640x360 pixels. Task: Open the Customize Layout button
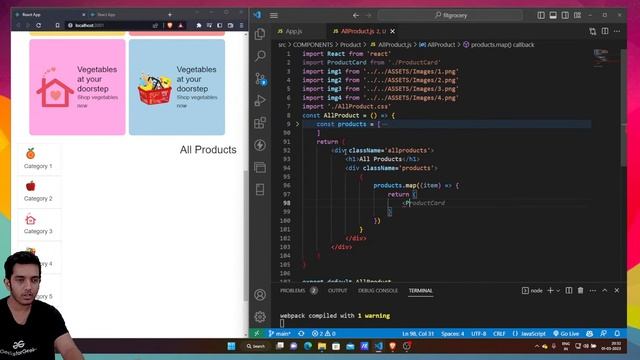click(x=577, y=15)
